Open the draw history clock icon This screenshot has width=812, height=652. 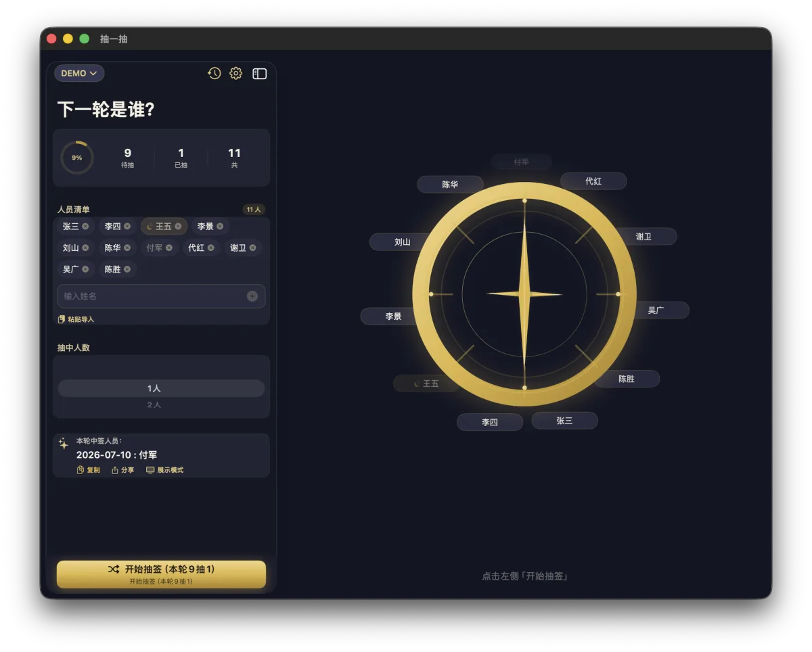tap(215, 73)
